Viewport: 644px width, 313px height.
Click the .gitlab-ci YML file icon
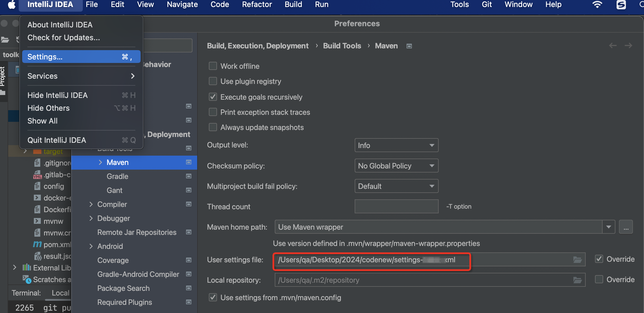click(x=37, y=175)
